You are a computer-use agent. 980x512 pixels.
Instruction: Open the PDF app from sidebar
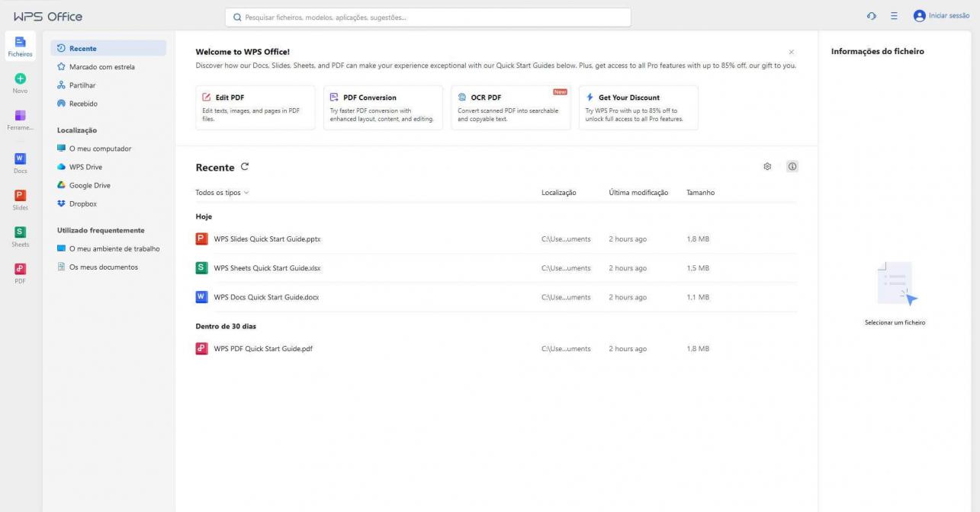(x=20, y=269)
